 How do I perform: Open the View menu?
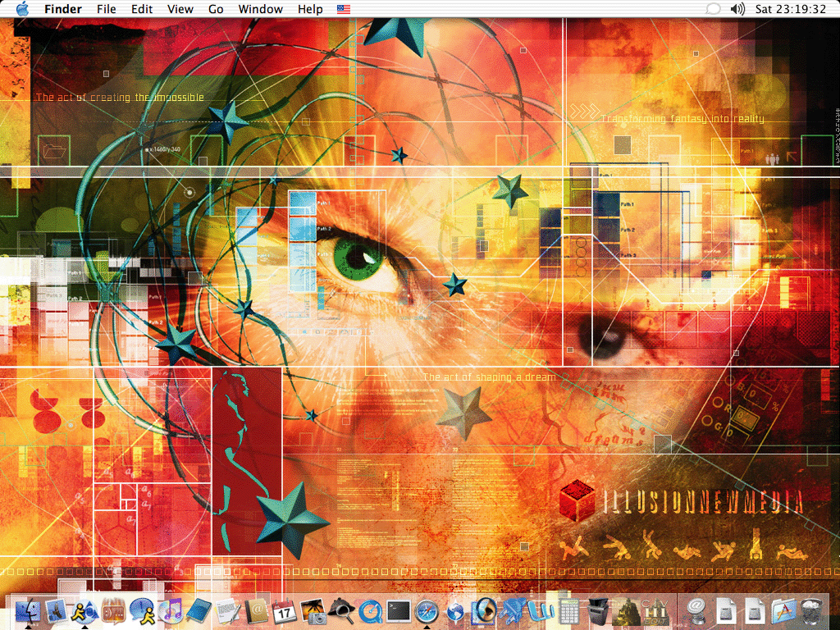point(180,9)
